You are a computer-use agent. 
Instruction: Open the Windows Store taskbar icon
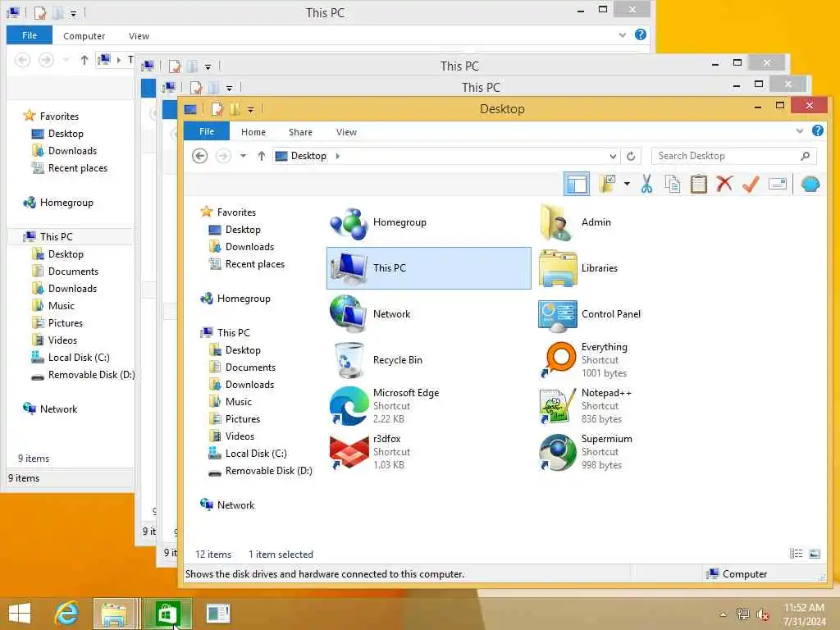click(167, 614)
